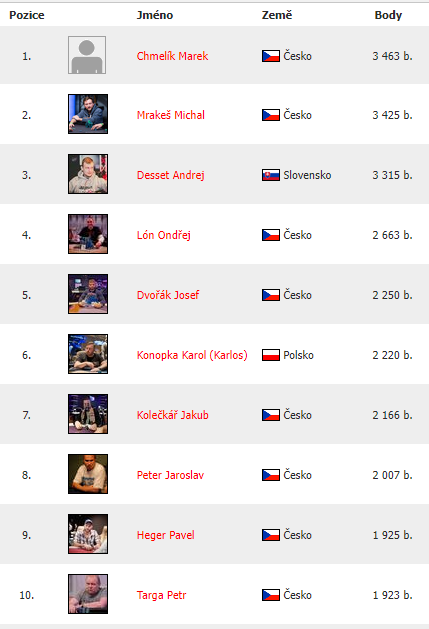Open the Heger Pavel profile link
The image size is (429, 629).
click(x=165, y=535)
